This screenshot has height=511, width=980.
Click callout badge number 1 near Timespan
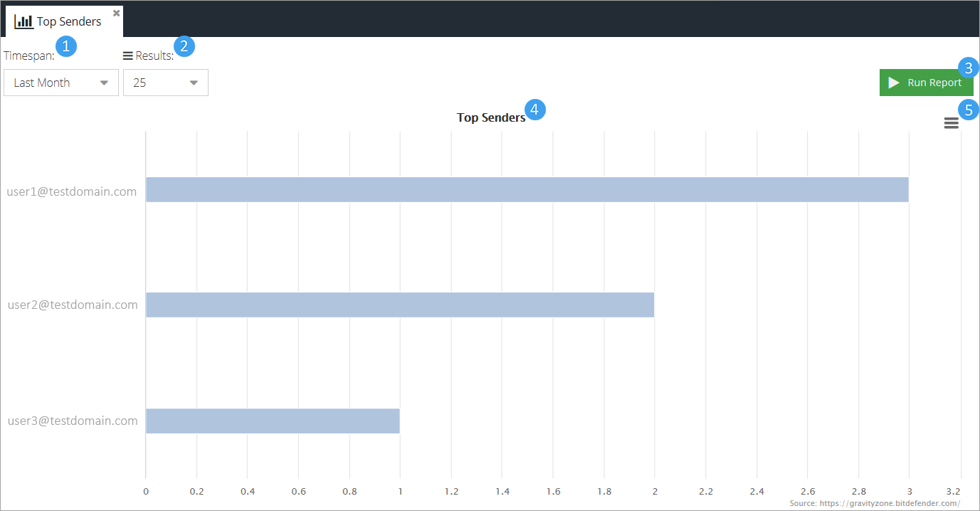(x=66, y=46)
